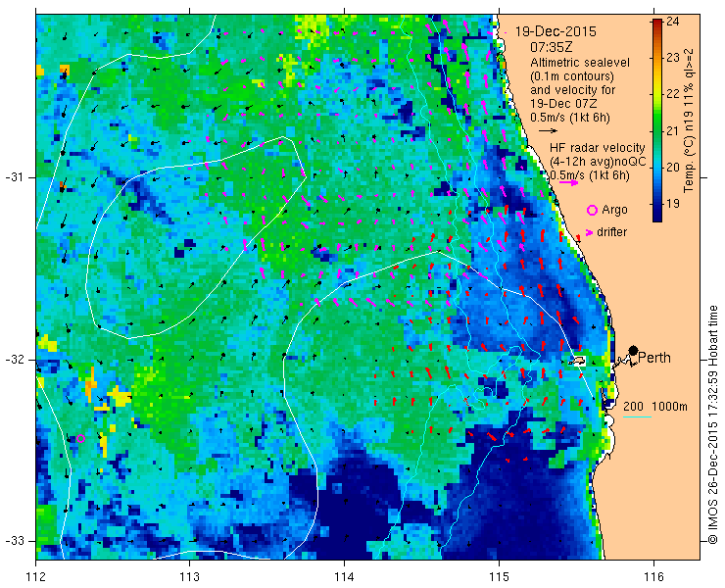Click the 114 longitude axis label
The image size is (725, 588).
(x=344, y=577)
